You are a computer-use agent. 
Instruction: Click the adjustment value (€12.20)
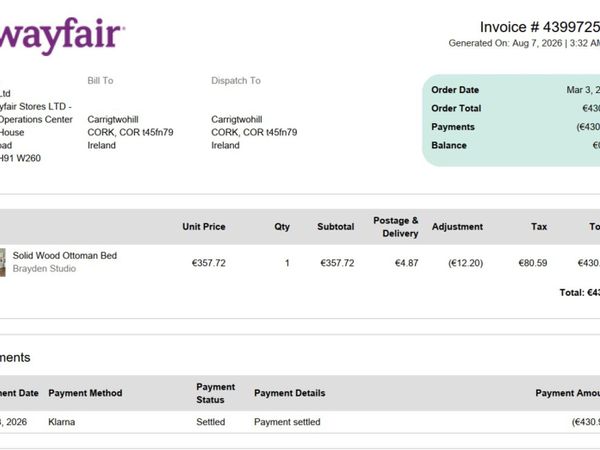[x=465, y=263]
